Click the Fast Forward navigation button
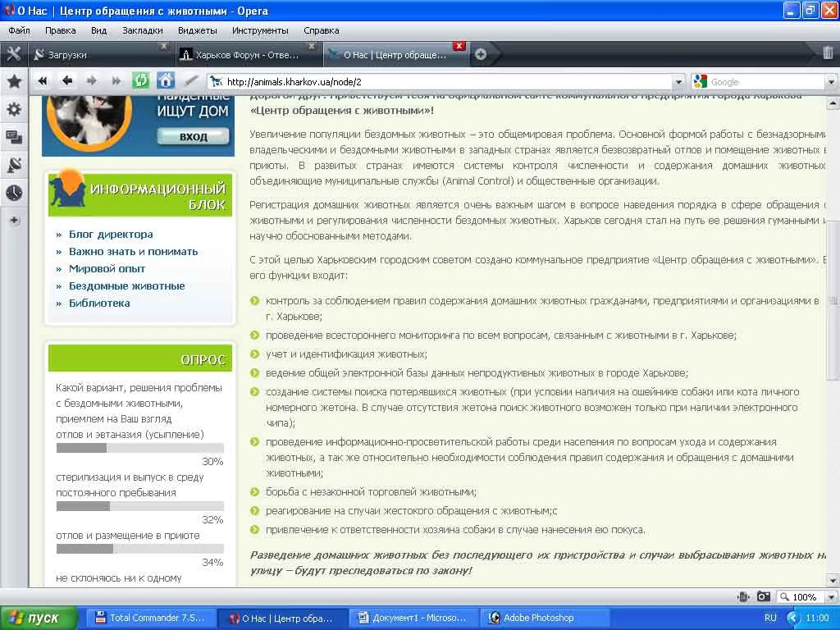Screen dimensions: 840x630 coord(116,81)
